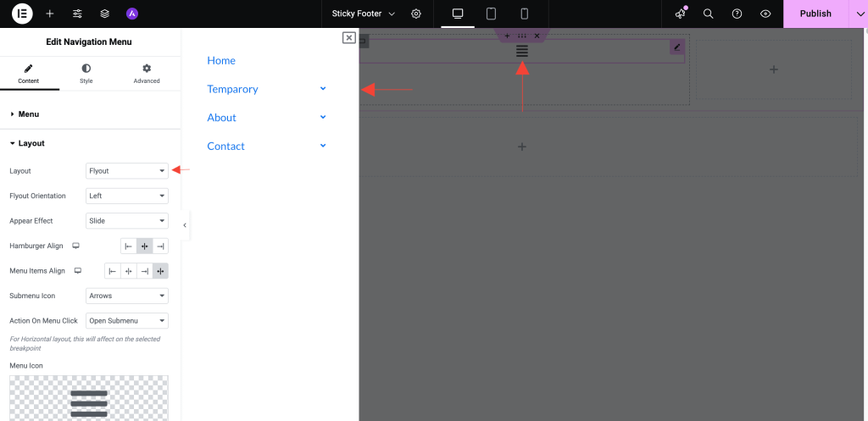Expand the Menu section

coord(29,114)
